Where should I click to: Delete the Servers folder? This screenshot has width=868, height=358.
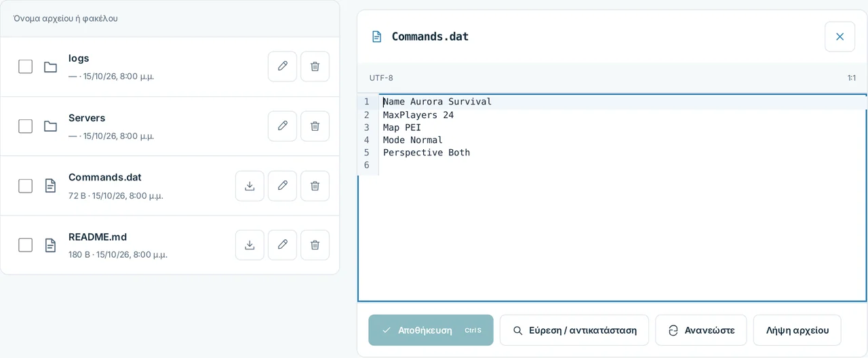point(315,126)
